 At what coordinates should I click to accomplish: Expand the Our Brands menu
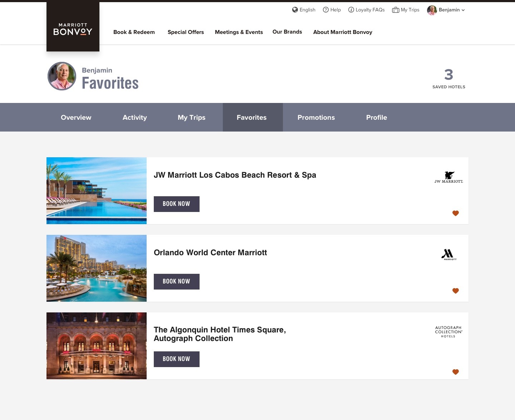287,32
